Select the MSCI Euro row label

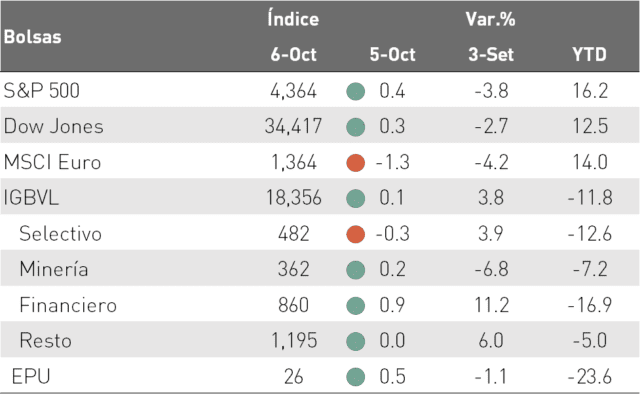point(52,162)
